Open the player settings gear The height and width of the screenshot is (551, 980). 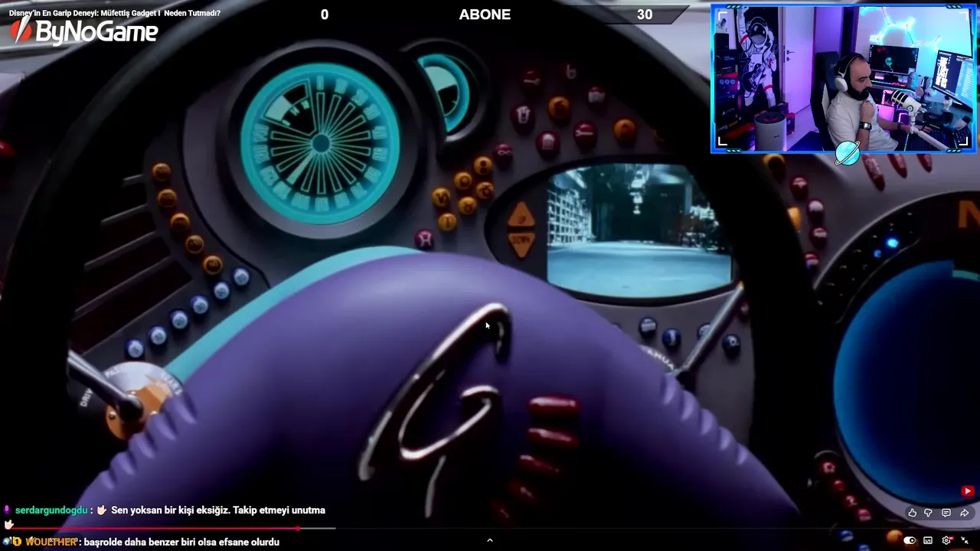click(946, 541)
